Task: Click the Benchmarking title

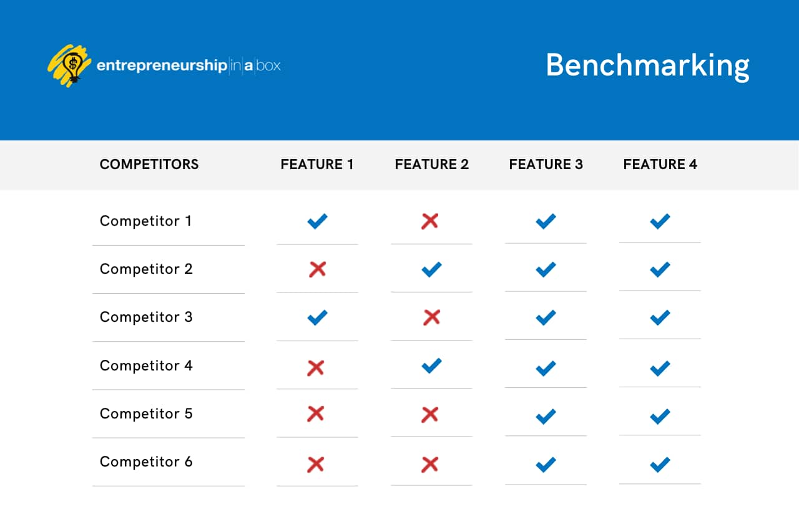Action: click(647, 65)
